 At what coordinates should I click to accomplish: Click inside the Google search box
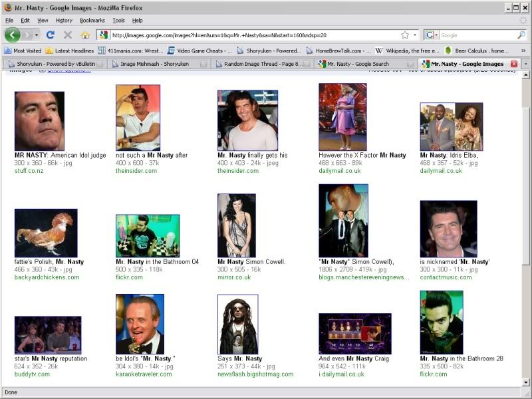[x=478, y=35]
